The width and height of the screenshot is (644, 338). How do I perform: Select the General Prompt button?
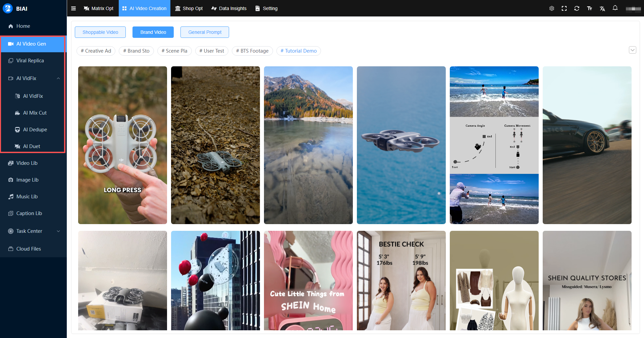205,32
